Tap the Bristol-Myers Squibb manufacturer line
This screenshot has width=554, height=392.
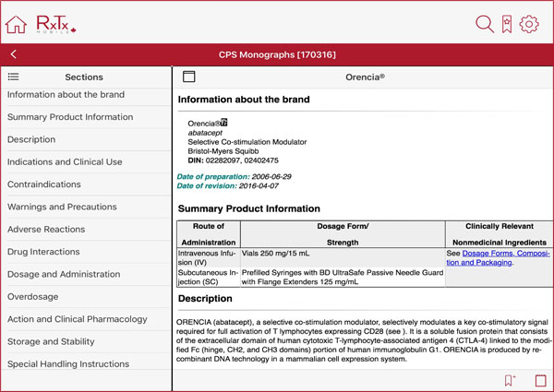(x=223, y=151)
